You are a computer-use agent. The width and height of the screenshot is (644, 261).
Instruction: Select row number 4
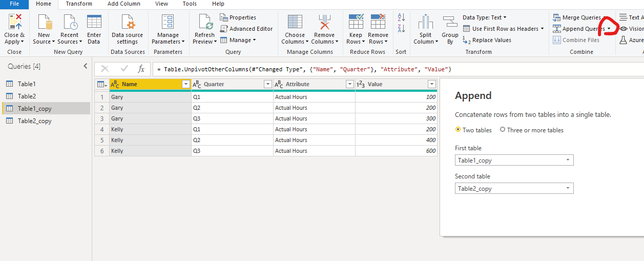point(102,129)
